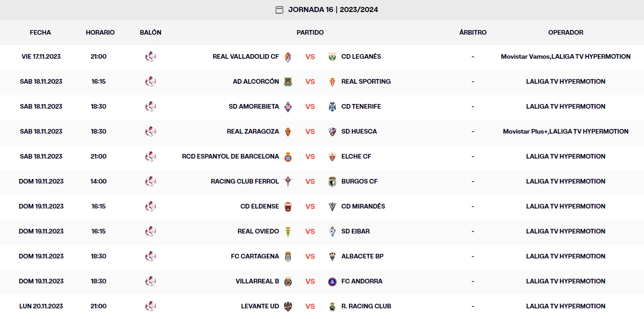
Task: Click the CD Leganés club badge
Action: 332,56
